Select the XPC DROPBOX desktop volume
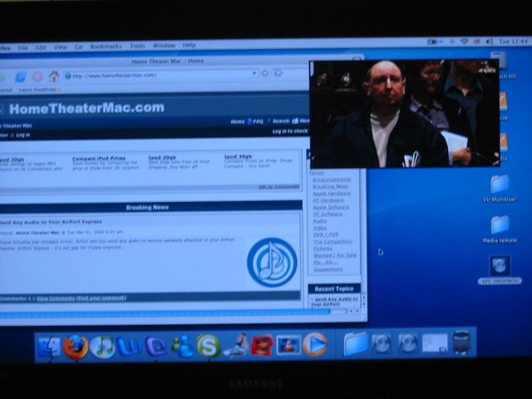The image size is (532, 399). click(x=500, y=270)
